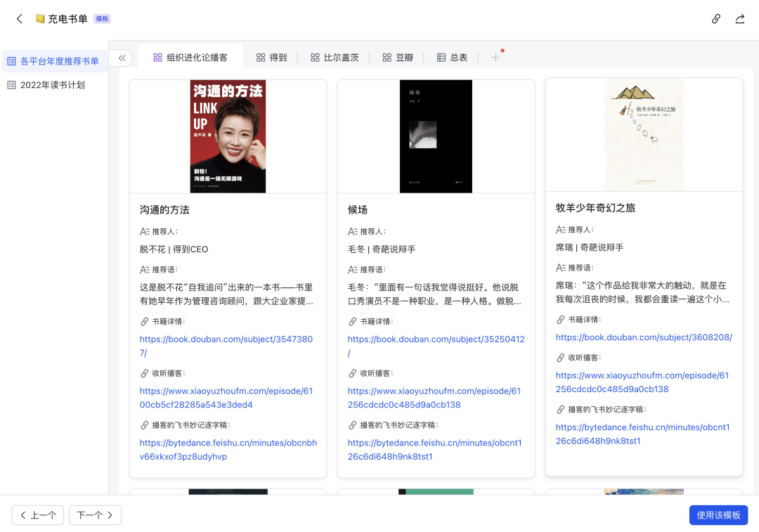Open the 牧羊少年奇幻之旅 cover image

(644, 134)
